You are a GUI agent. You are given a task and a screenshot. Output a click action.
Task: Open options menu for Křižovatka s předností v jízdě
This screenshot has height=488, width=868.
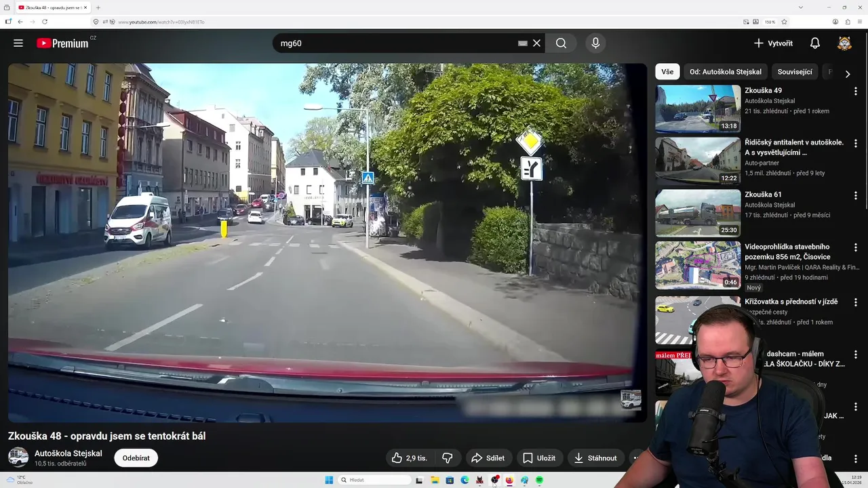[855, 302]
